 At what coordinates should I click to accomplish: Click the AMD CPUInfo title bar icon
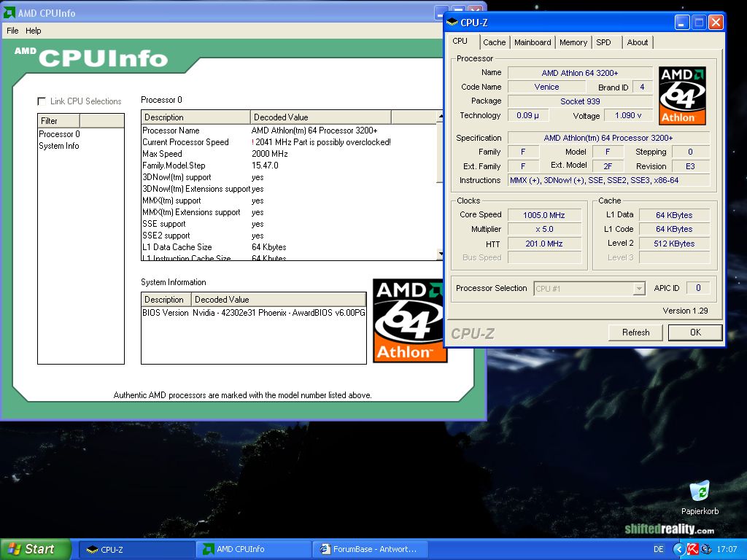click(9, 13)
